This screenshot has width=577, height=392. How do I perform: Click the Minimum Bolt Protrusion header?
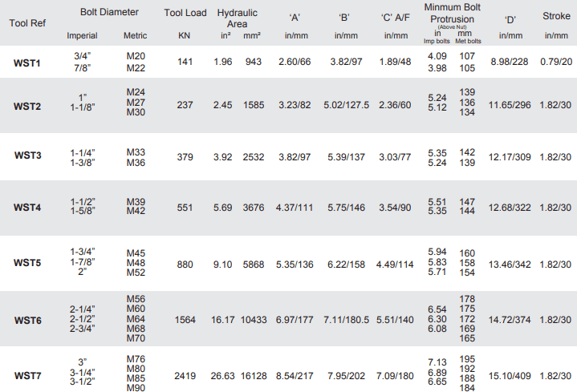[x=453, y=13]
